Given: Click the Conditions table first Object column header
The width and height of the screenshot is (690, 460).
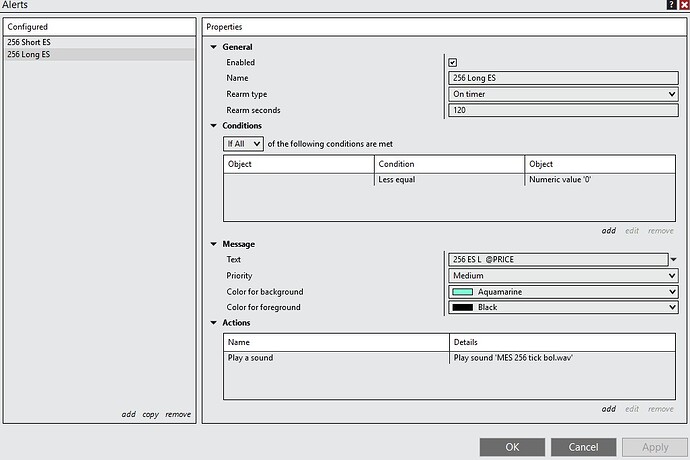Looking at the screenshot, I should 299,164.
